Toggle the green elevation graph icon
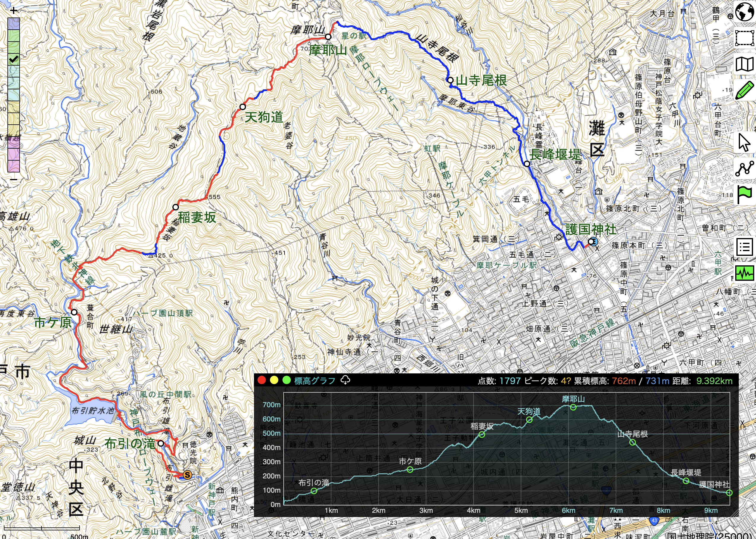Viewport: 756px width, 539px height. click(744, 273)
